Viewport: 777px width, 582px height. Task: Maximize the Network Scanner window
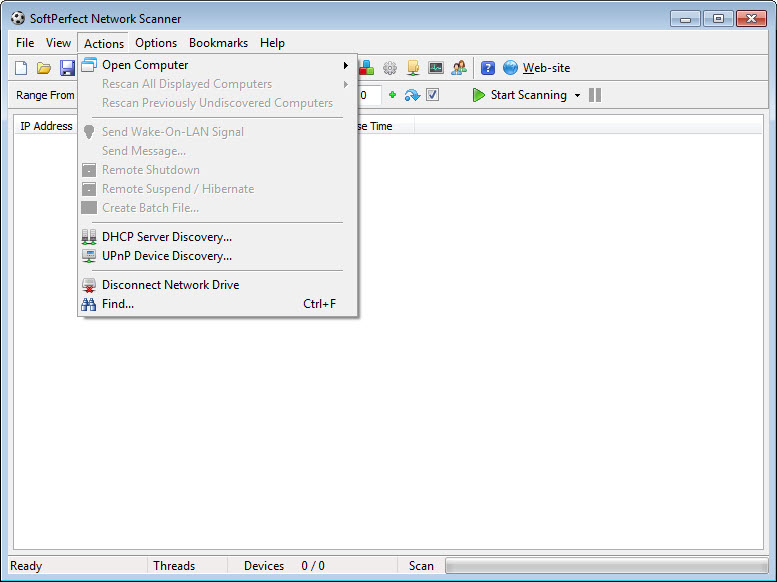click(718, 19)
